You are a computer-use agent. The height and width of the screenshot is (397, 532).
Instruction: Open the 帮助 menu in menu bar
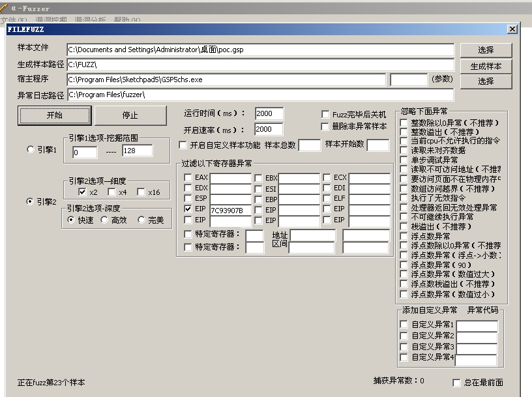pyautogui.click(x=126, y=20)
